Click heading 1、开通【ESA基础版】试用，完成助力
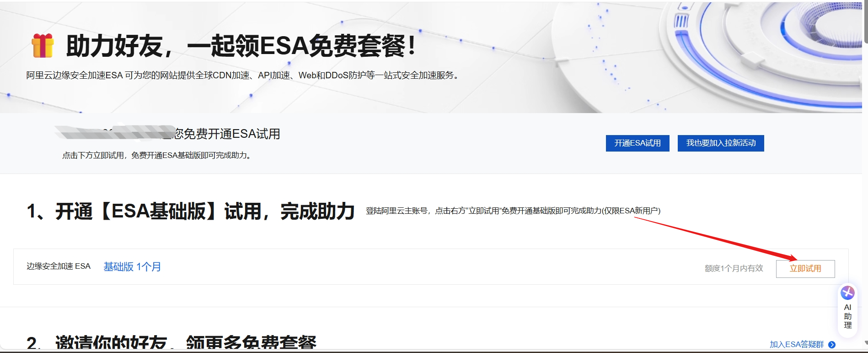The height and width of the screenshot is (353, 868). (x=191, y=212)
